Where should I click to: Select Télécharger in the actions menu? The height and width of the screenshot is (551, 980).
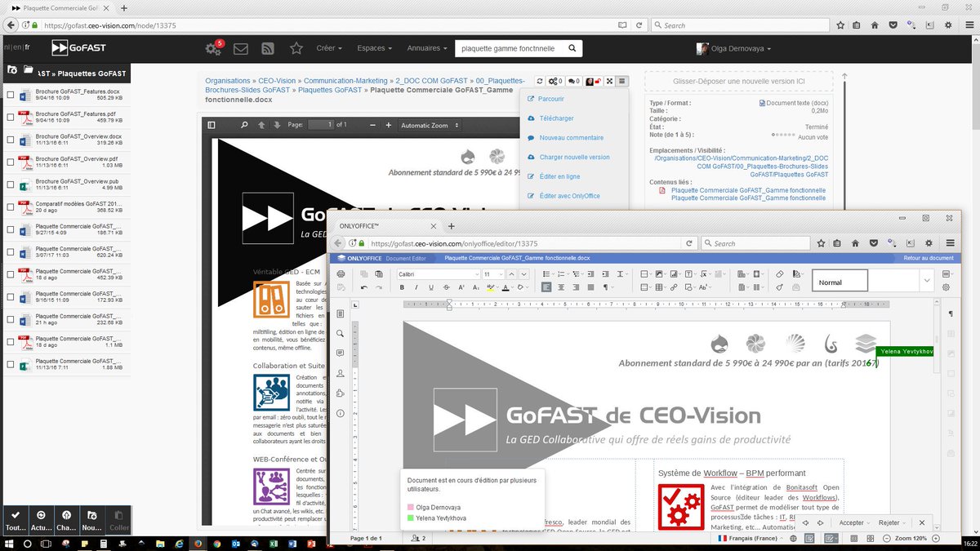click(x=556, y=118)
